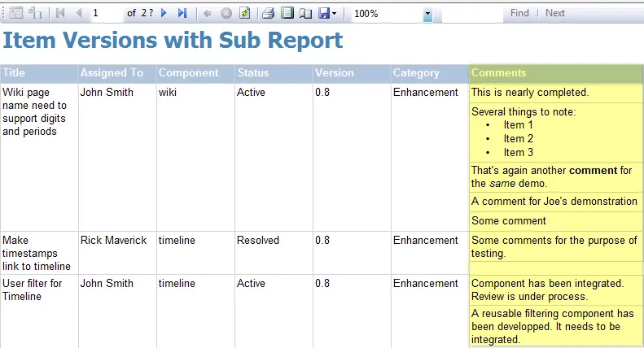Switch to print layout view
Viewport: 644px width, 348px height.
[287, 13]
